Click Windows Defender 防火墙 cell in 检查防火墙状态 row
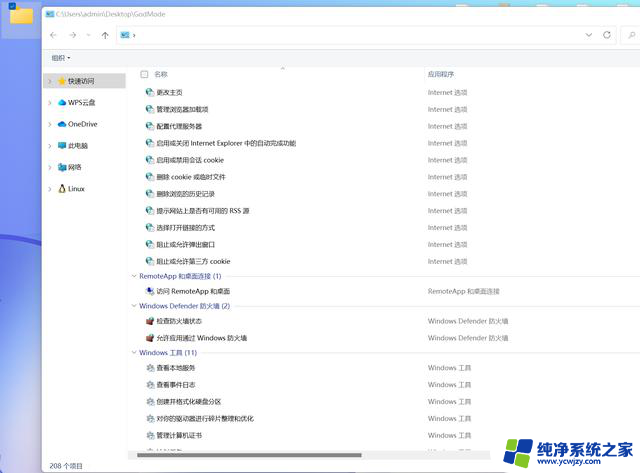Screen dimensions: 640x473 point(468,321)
